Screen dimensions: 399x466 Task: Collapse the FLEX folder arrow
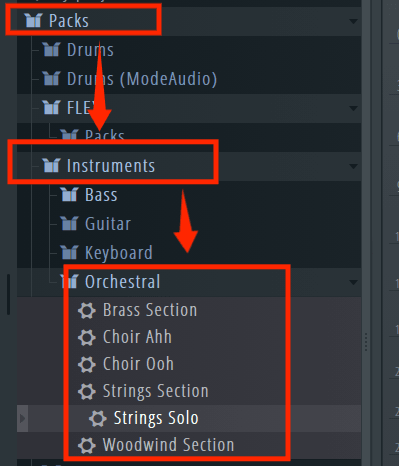coord(353,109)
